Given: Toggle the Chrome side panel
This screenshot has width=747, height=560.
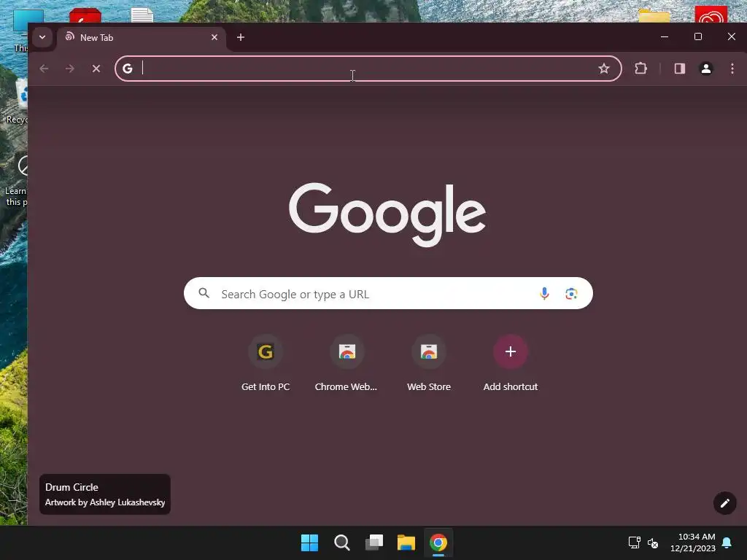Looking at the screenshot, I should point(680,69).
